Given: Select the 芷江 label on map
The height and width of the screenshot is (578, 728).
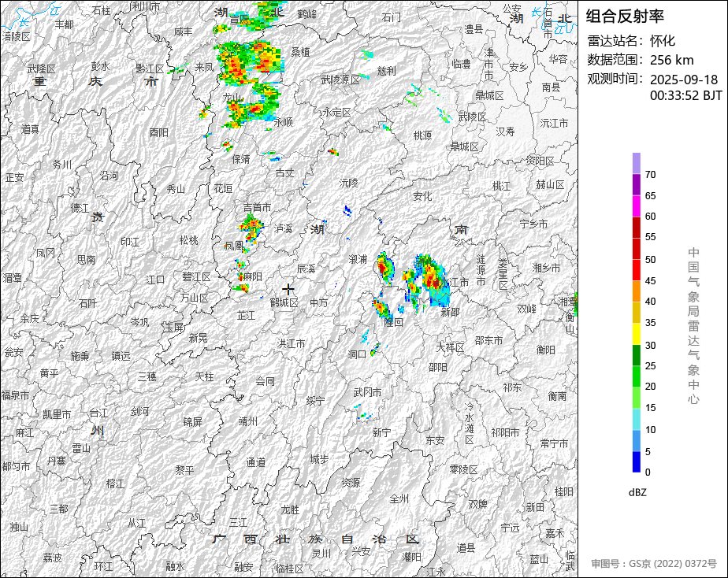Looking at the screenshot, I should [246, 316].
